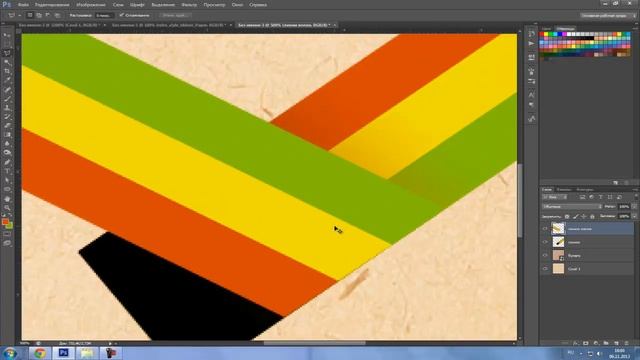Click the Feather input field

(x=104, y=15)
